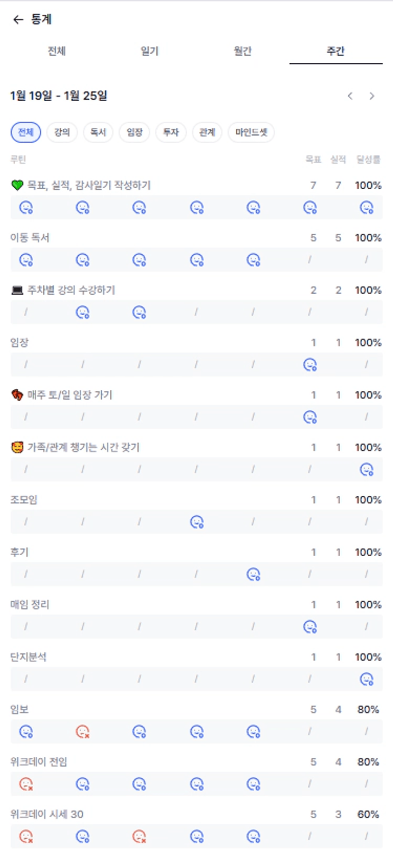The image size is (393, 868).
Task: Filter routines by 강의 category
Action: click(x=62, y=132)
